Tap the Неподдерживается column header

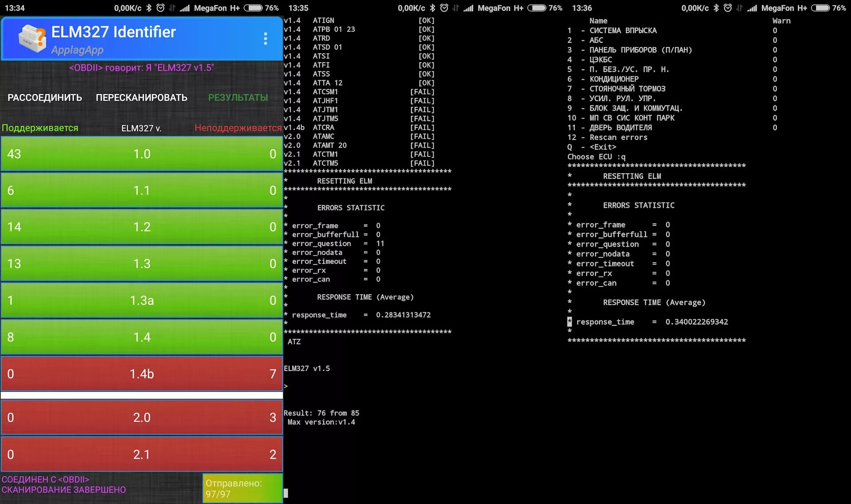(238, 128)
